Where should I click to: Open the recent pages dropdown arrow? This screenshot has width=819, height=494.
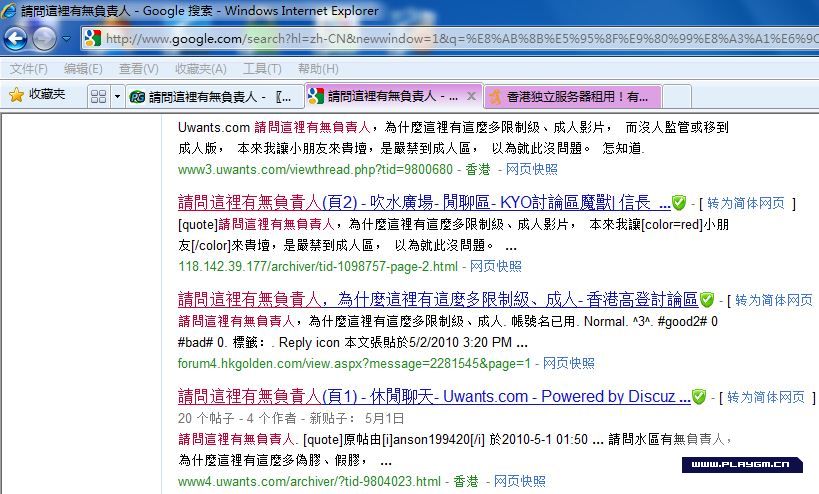(66, 38)
